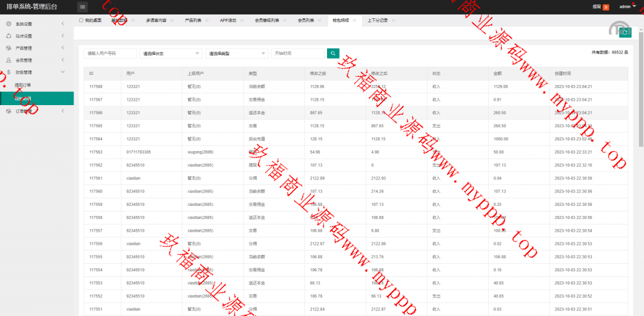Screen dimensions: 644x316
Task: Expand the 订单管理 sidebar menu
Action: 36,111
